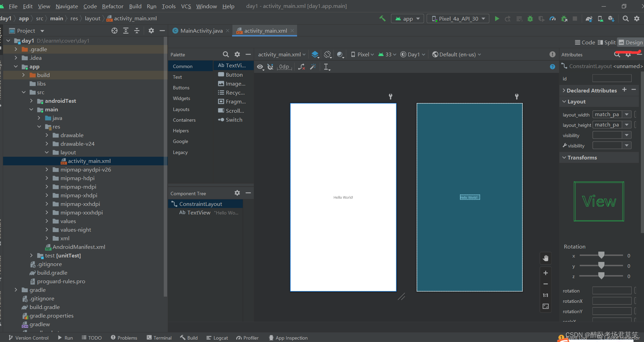Zoom in with the plus button
Screen dimensions: 644x342
[x=546, y=273]
